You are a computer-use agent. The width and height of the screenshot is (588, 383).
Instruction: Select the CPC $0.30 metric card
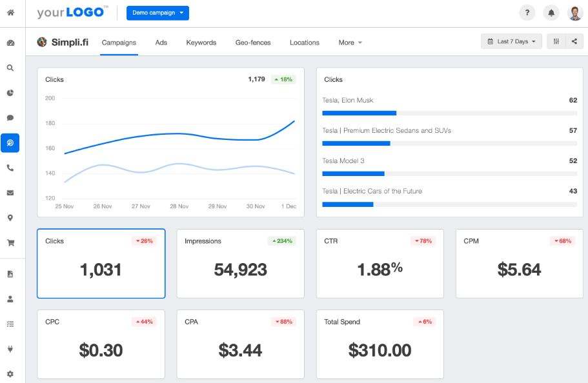coord(101,344)
